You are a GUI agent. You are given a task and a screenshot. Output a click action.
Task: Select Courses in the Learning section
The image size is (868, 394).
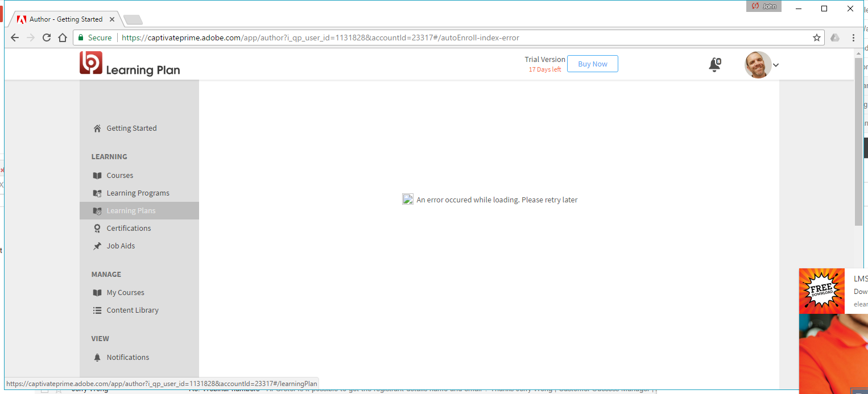pyautogui.click(x=119, y=176)
